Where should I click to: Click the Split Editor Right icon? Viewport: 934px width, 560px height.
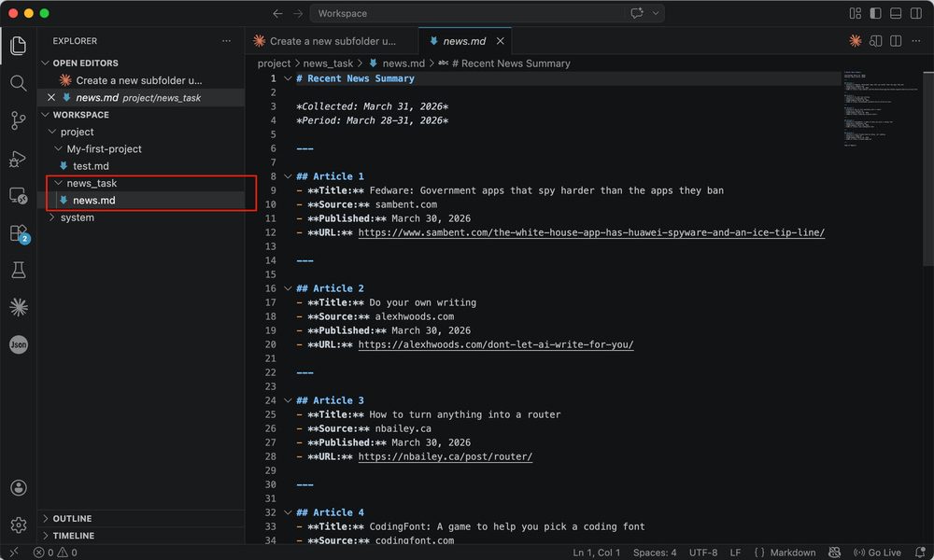tap(896, 41)
